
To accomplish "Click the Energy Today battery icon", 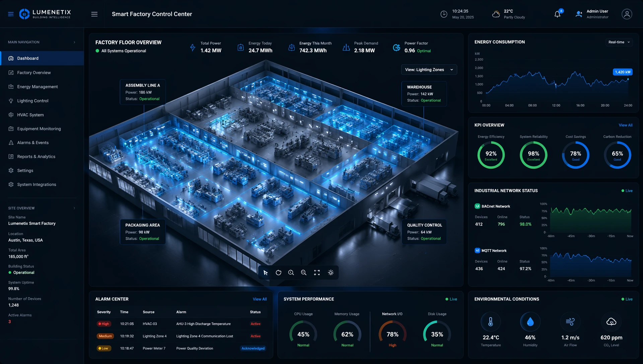I will coord(240,48).
